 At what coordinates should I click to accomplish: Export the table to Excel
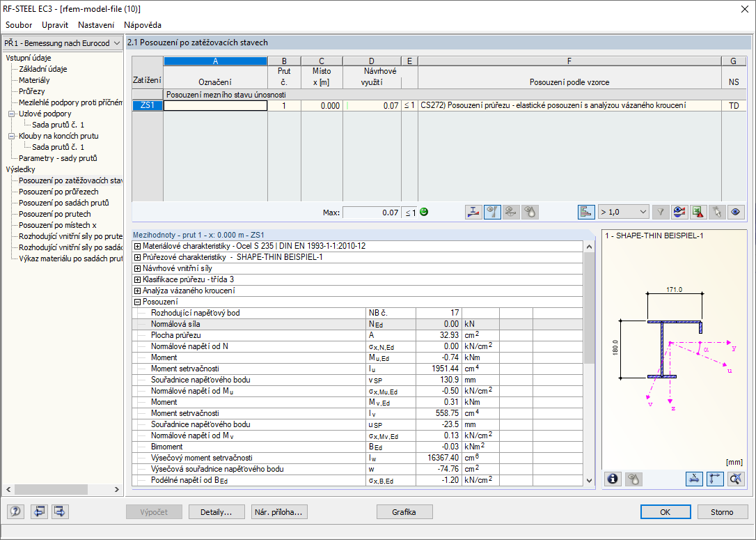pos(698,212)
